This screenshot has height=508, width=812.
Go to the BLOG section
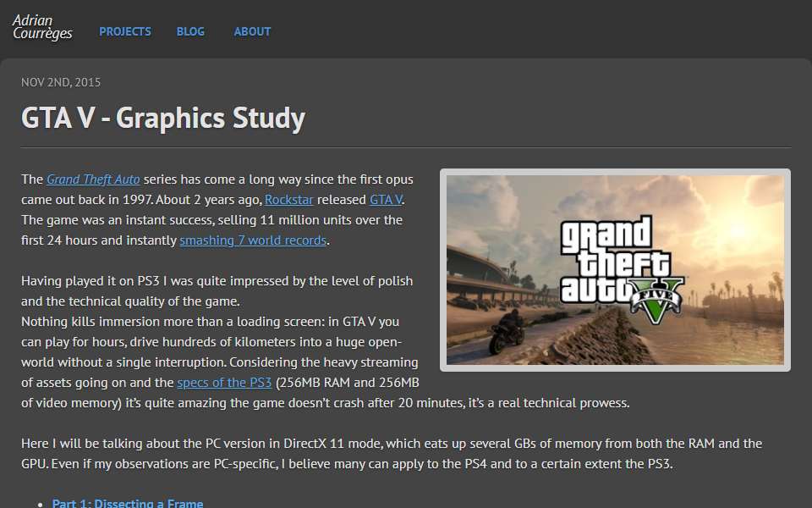pyautogui.click(x=190, y=31)
